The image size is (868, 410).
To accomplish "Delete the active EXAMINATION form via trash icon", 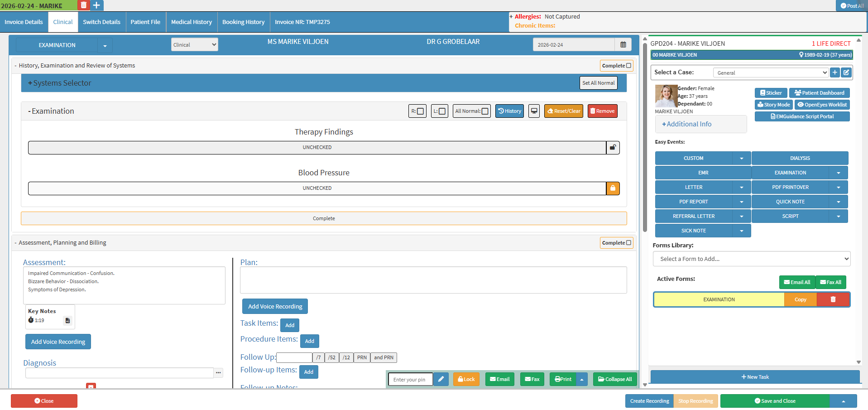I will (x=833, y=299).
